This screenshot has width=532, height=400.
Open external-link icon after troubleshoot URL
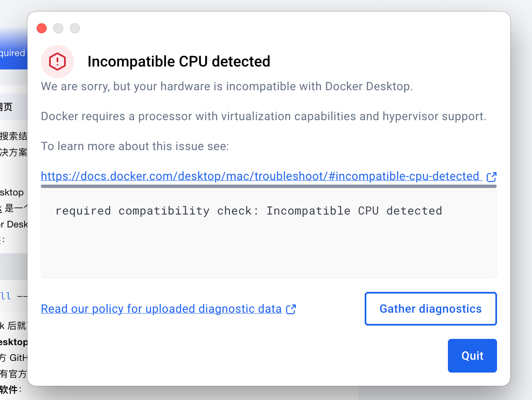point(492,177)
